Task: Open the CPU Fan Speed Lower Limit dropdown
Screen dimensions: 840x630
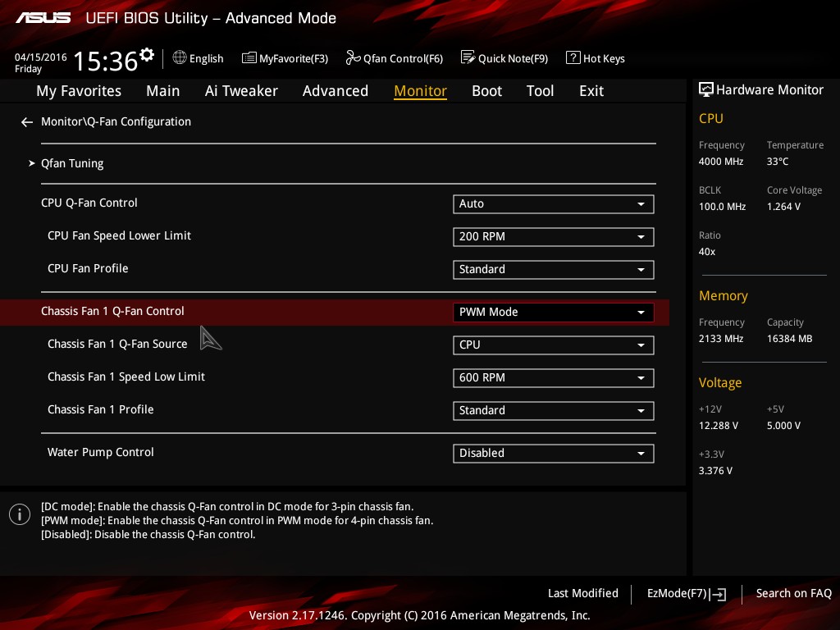Action: (x=554, y=237)
